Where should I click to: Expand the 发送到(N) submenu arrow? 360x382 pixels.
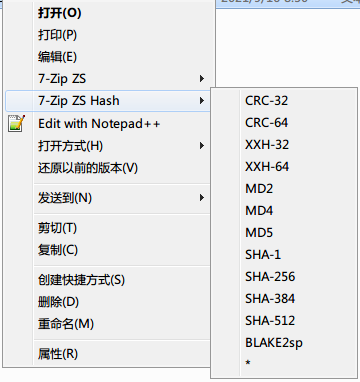coord(202,198)
